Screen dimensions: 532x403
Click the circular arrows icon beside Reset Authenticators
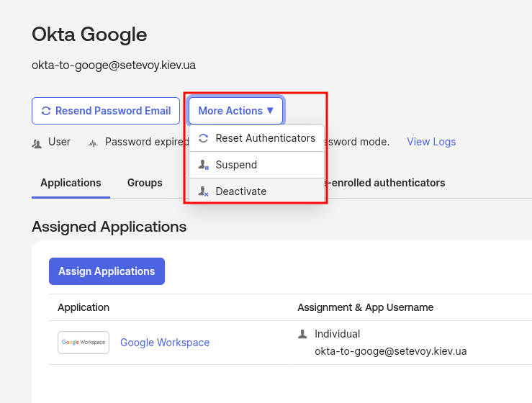click(x=203, y=138)
